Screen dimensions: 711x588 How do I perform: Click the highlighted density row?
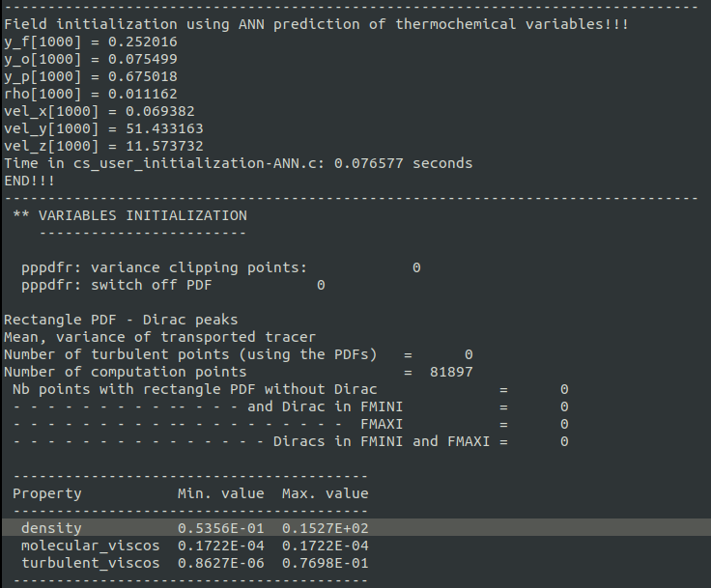(193, 528)
